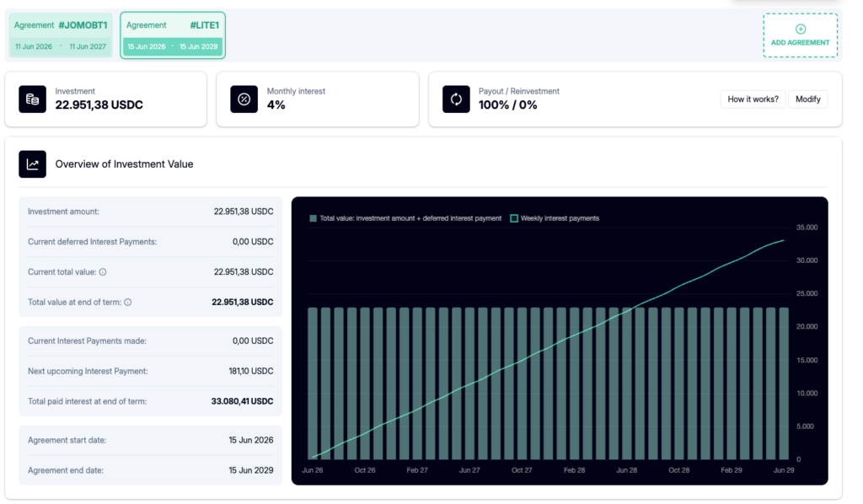This screenshot has height=504, width=863.
Task: Click the Total value legend color square
Action: (x=314, y=218)
